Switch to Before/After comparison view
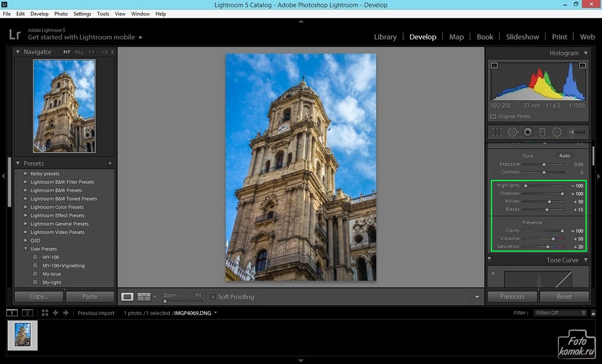This screenshot has height=364, width=602. tap(144, 296)
